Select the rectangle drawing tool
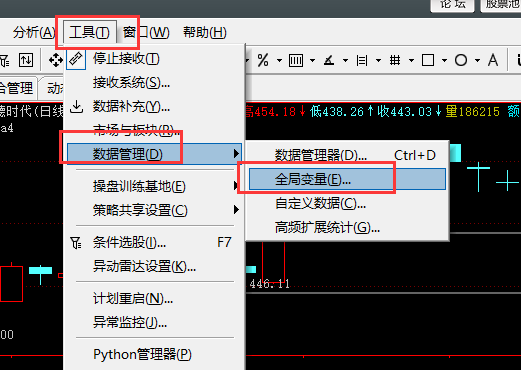521x370 pixels. pyautogui.click(x=428, y=60)
